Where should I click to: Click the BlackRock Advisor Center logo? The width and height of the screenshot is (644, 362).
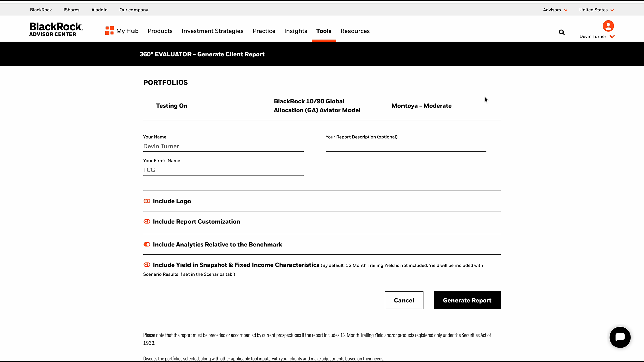coord(56,29)
